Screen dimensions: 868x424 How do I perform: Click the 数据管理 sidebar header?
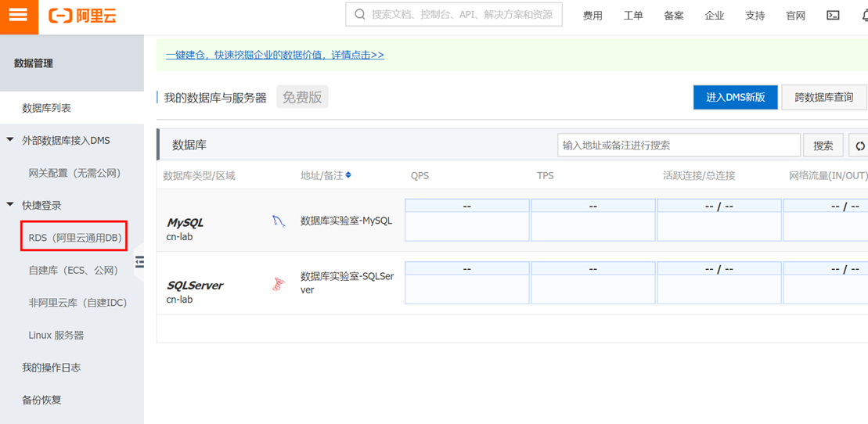34,63
